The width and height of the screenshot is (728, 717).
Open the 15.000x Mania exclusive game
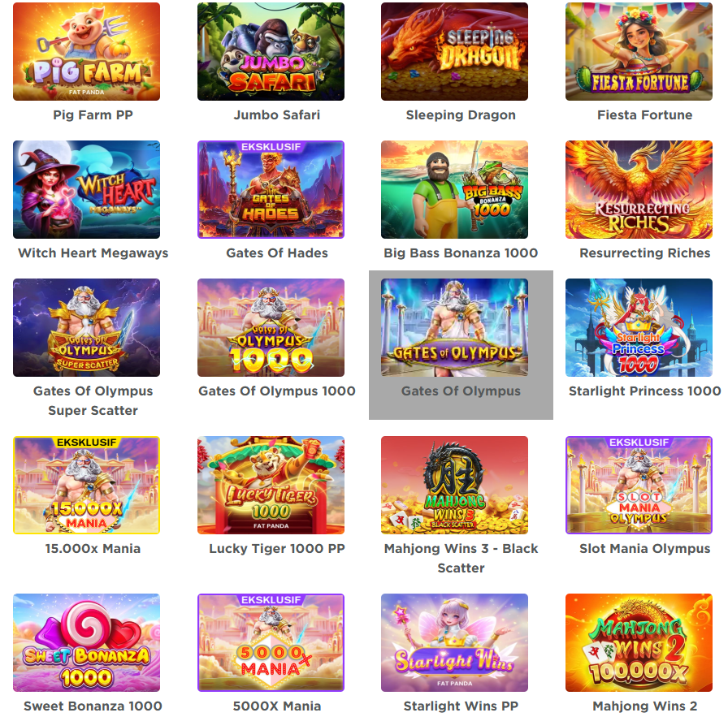pos(86,485)
